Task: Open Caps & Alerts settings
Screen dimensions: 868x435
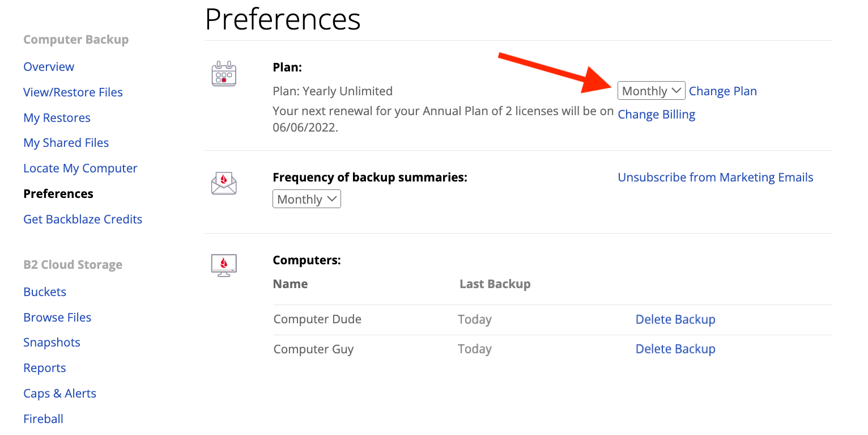Action: [60, 394]
